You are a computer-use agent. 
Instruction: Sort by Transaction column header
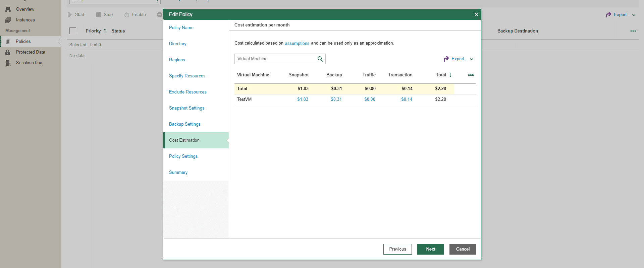tap(400, 75)
